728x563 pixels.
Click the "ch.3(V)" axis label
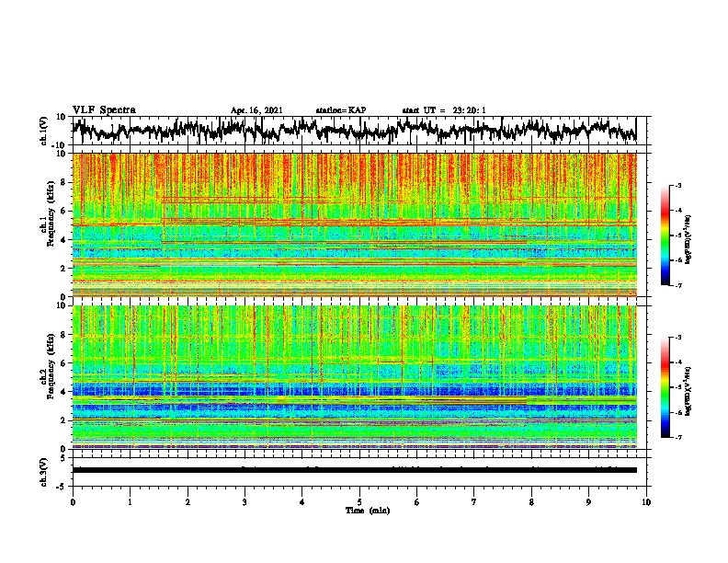[x=44, y=473]
